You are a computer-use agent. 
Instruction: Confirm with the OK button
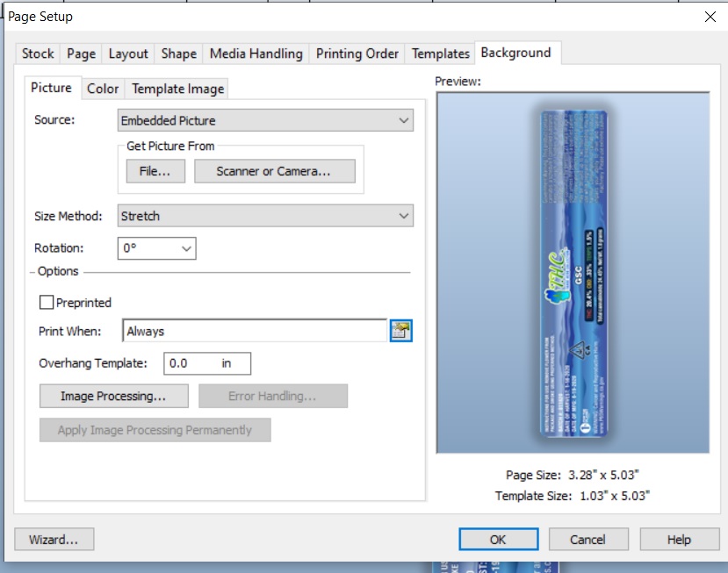coord(499,540)
